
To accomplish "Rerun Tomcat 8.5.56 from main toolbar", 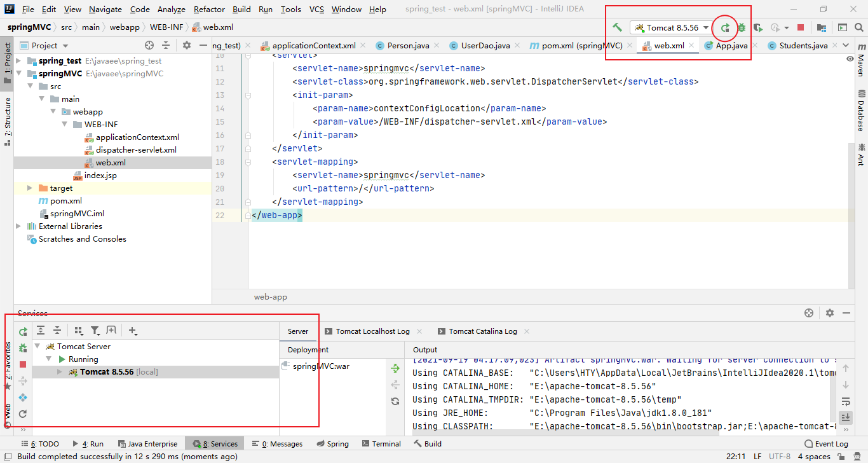I will (725, 27).
